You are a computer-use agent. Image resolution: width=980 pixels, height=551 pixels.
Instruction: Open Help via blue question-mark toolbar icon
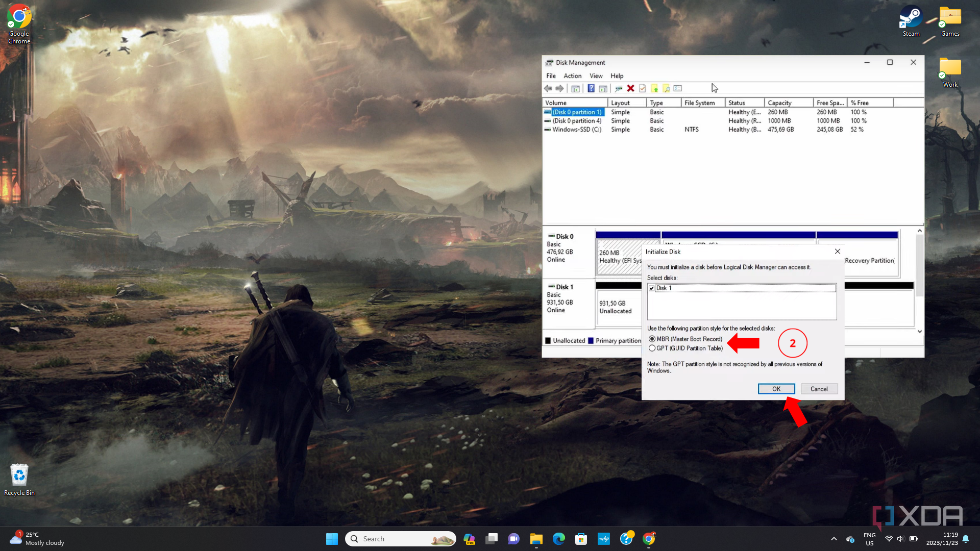click(x=591, y=89)
